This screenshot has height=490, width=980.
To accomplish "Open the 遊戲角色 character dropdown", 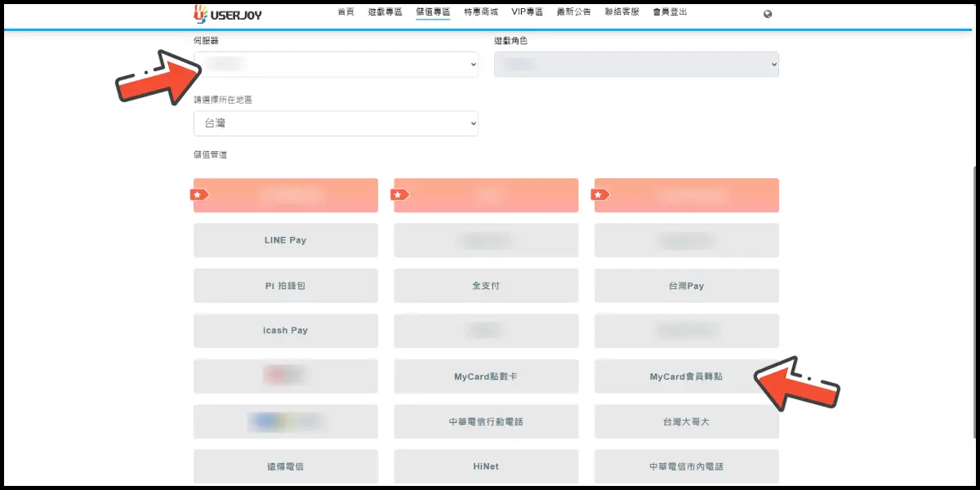I will [x=636, y=65].
